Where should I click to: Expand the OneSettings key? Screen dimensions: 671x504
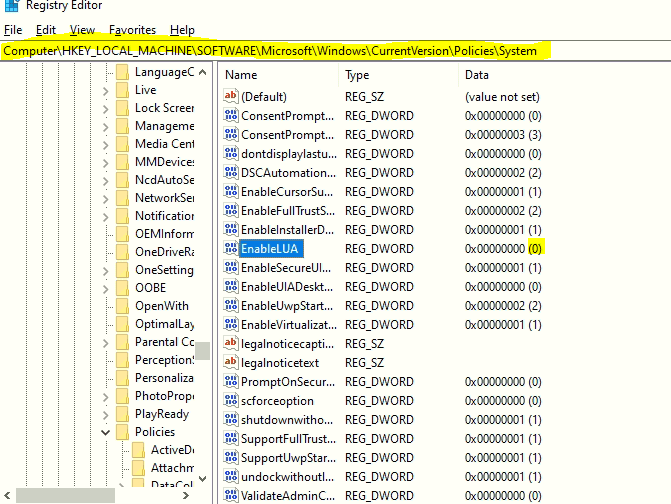tap(105, 271)
